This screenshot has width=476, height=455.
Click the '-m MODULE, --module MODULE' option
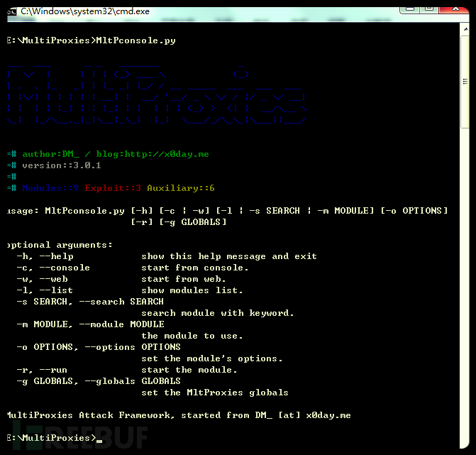pos(91,324)
